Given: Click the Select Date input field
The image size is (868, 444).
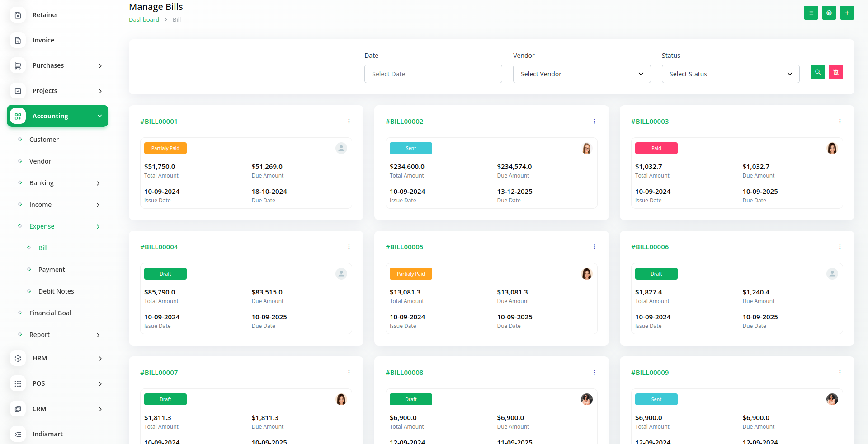Looking at the screenshot, I should [x=433, y=74].
